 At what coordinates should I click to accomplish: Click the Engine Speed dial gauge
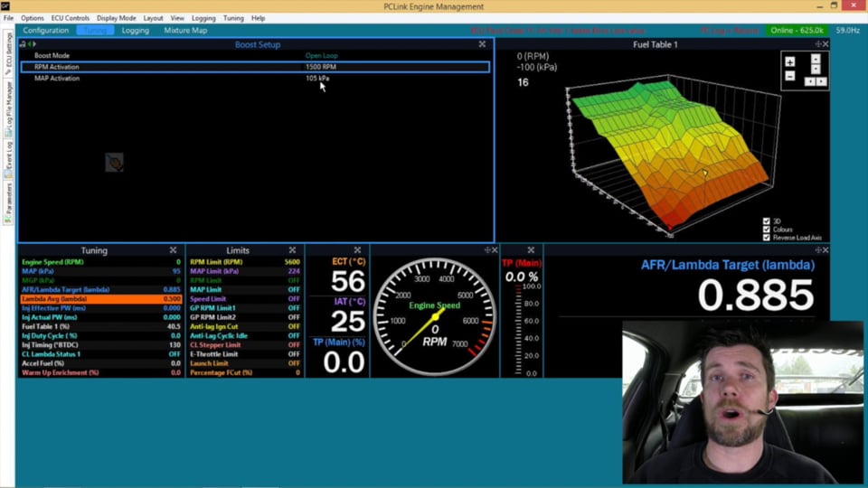[435, 317]
